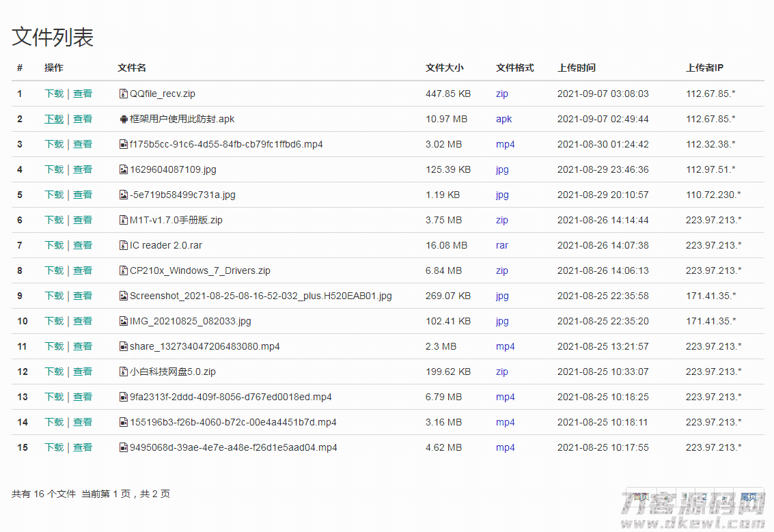This screenshot has height=532, width=774.
Task: Jump to last page with 尾页
Action: (x=749, y=496)
